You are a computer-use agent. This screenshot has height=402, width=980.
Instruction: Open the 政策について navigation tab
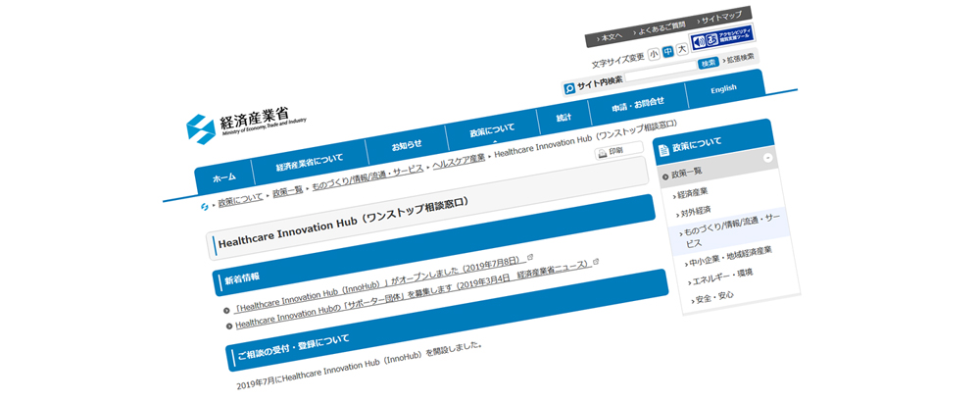coord(491,128)
